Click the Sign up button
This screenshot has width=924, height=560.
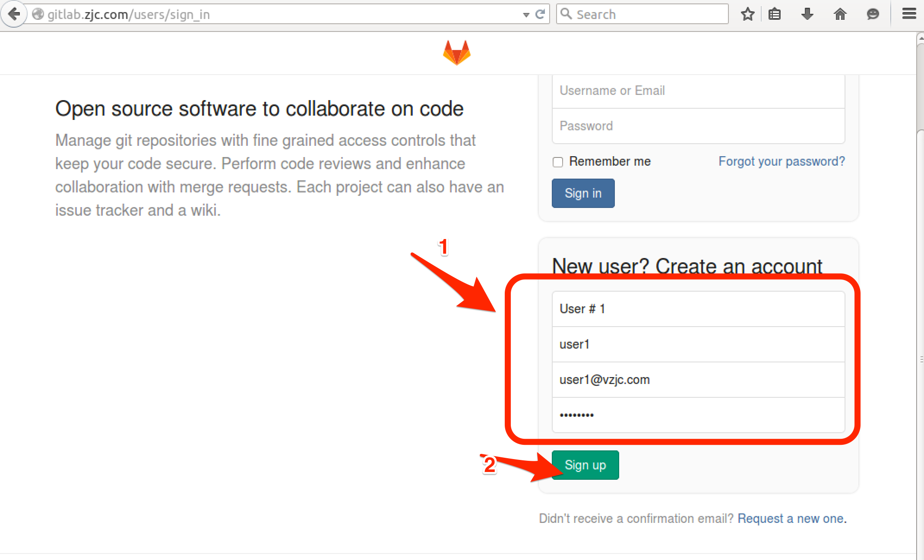pyautogui.click(x=585, y=465)
